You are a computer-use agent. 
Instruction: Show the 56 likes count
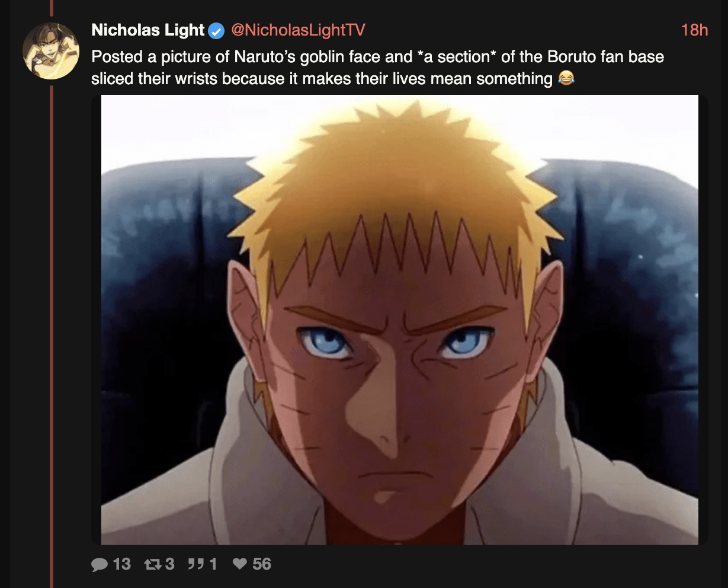[x=262, y=564]
